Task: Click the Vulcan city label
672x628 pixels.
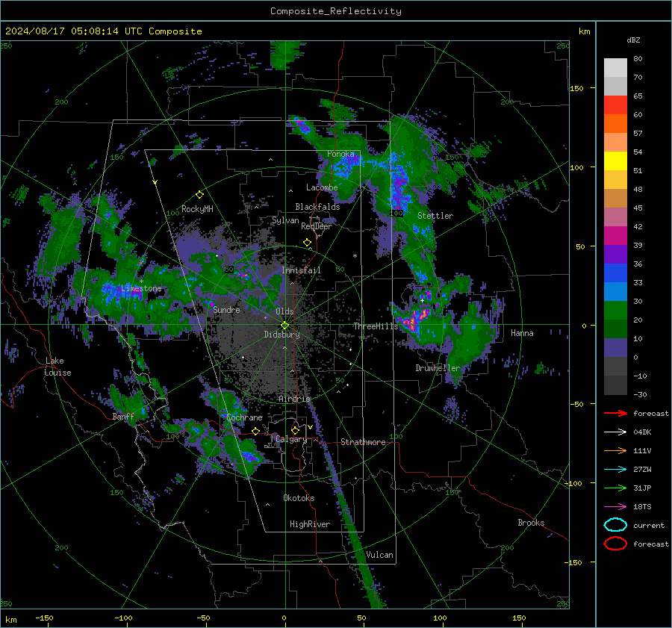Action: coord(379,555)
